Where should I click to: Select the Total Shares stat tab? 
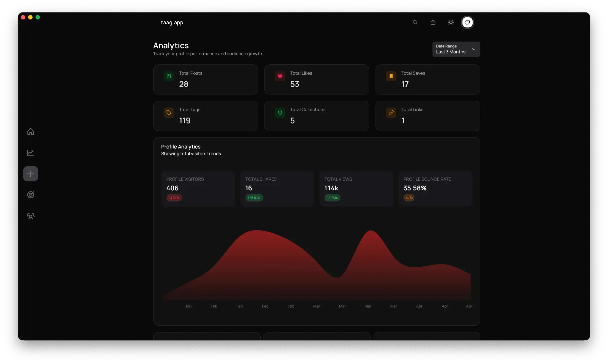(x=277, y=189)
